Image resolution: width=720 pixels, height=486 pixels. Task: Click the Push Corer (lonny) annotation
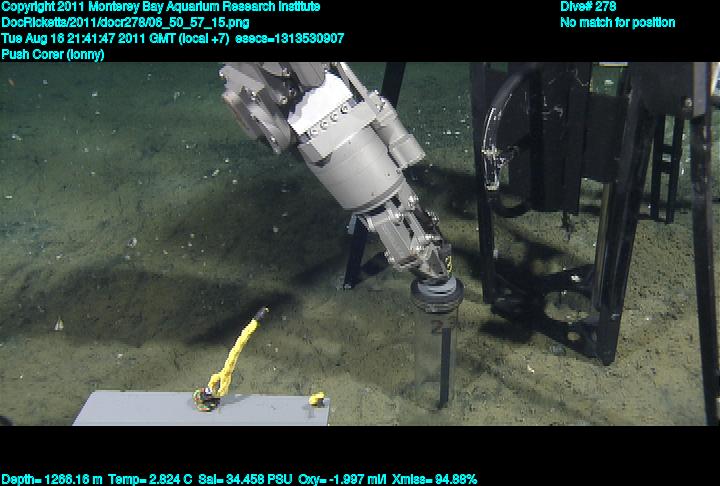coord(53,54)
